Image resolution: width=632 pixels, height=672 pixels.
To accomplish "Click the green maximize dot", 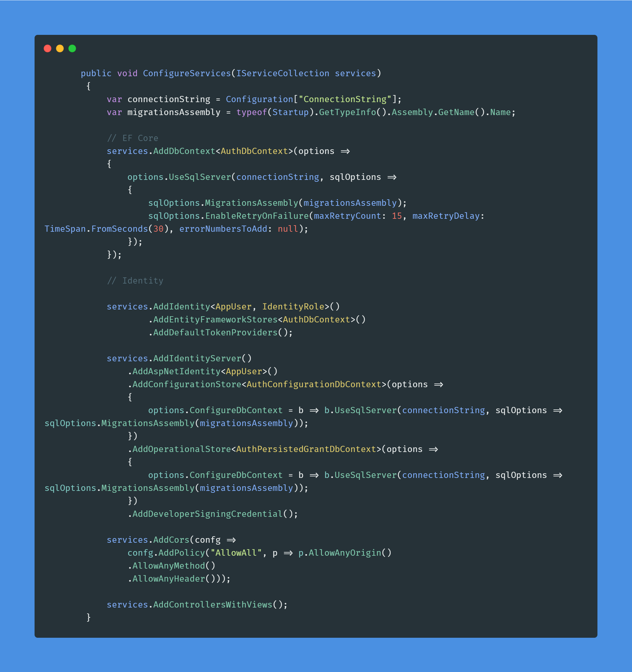I will pos(72,48).
